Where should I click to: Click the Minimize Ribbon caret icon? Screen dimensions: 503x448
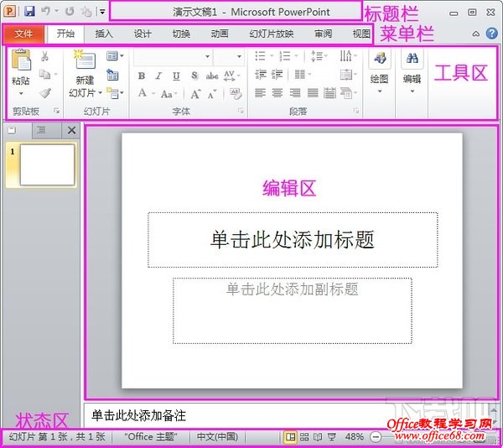coord(476,34)
